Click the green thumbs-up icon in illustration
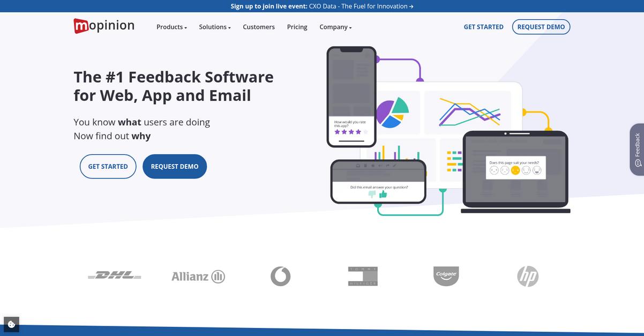The height and width of the screenshot is (336, 644). [383, 194]
